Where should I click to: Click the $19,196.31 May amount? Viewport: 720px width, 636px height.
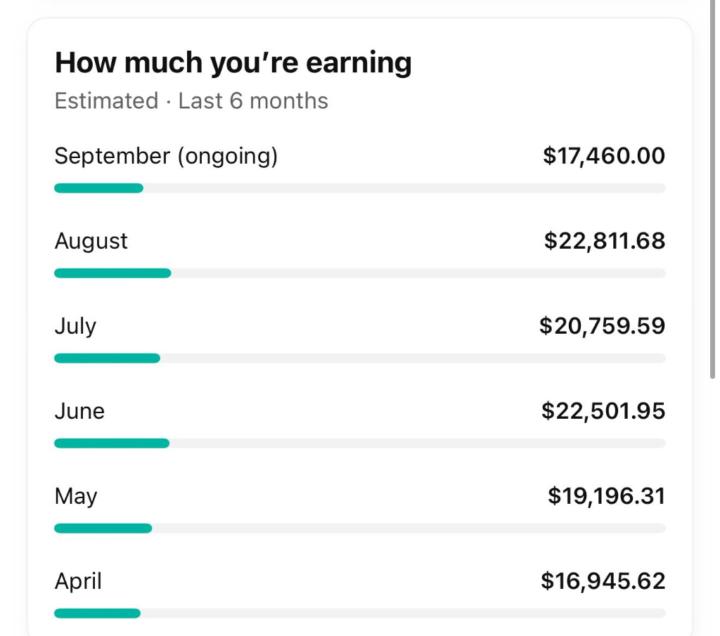(606, 496)
